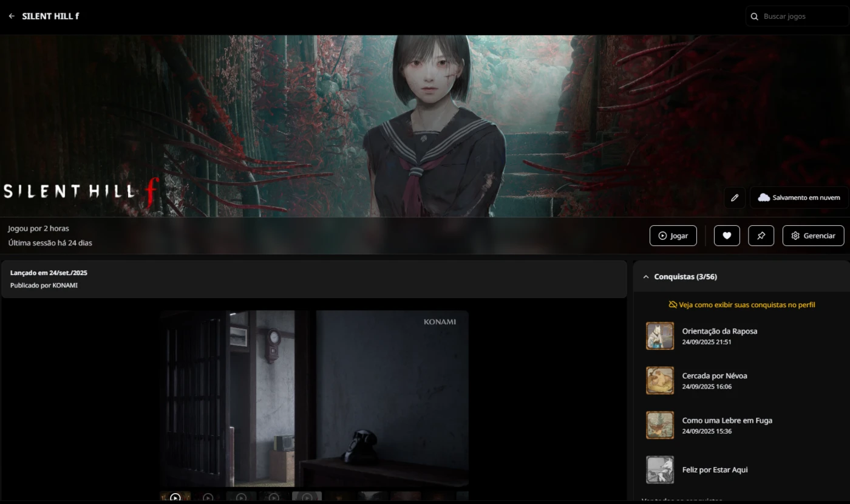Click the Como uma Lebre em Fuga icon
850x504 pixels.
tap(660, 425)
